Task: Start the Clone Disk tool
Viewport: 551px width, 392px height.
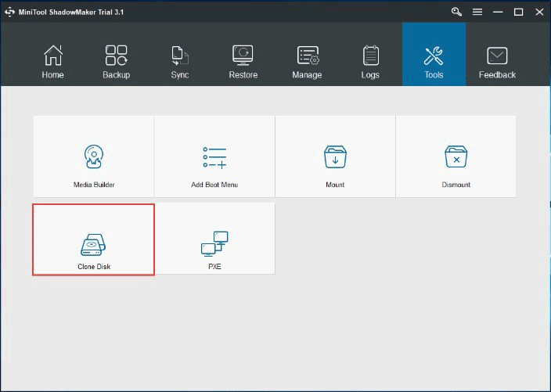Action: pyautogui.click(x=94, y=239)
